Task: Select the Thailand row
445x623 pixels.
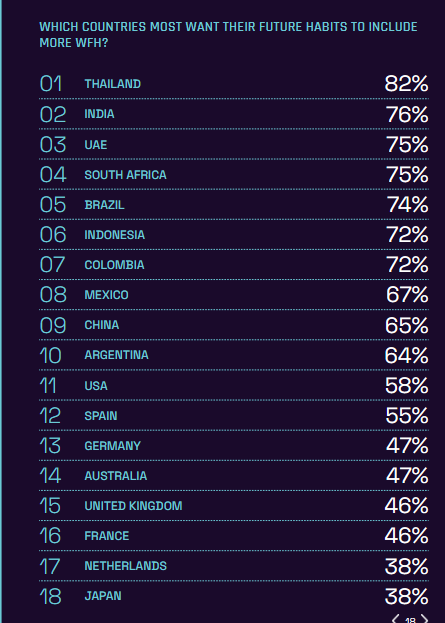Action: tap(234, 84)
